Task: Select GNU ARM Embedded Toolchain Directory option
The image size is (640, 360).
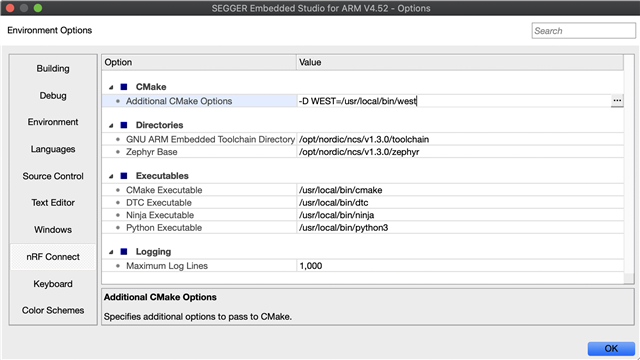Action: [x=210, y=139]
